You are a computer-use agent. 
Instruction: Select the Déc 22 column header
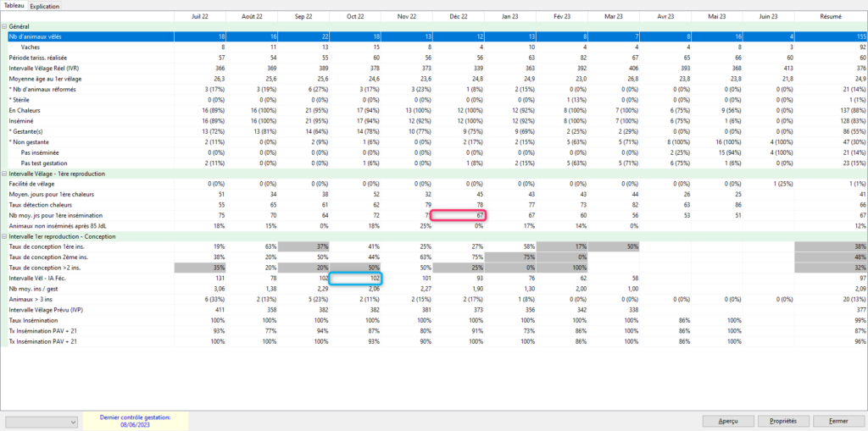pos(459,16)
